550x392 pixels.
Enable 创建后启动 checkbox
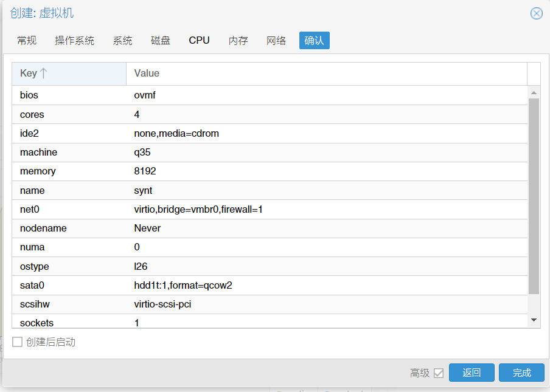(17, 342)
